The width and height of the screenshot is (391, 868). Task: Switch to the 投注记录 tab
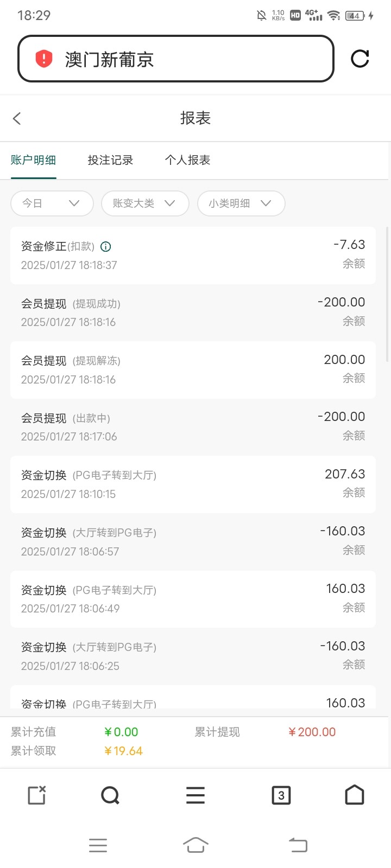pos(110,160)
